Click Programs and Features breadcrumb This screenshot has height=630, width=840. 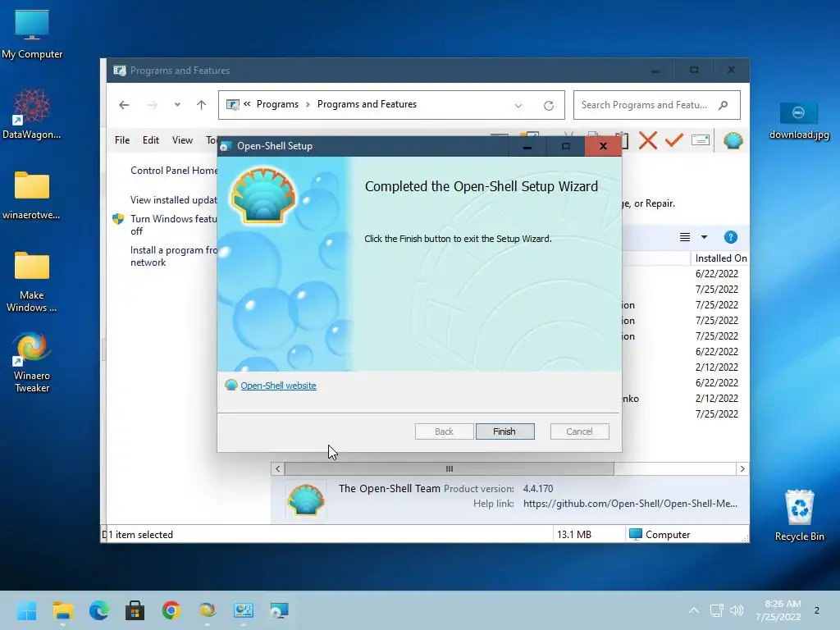[x=367, y=104]
